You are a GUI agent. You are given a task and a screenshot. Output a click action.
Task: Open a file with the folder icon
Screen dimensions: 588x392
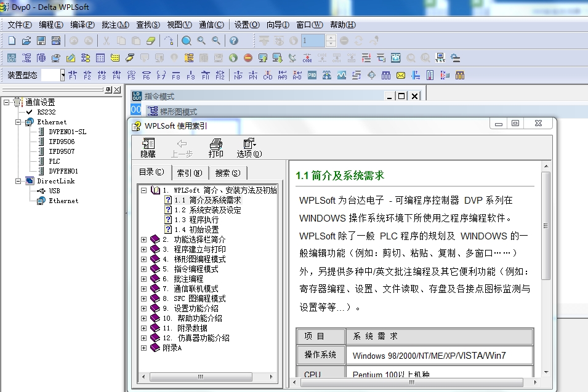point(26,41)
